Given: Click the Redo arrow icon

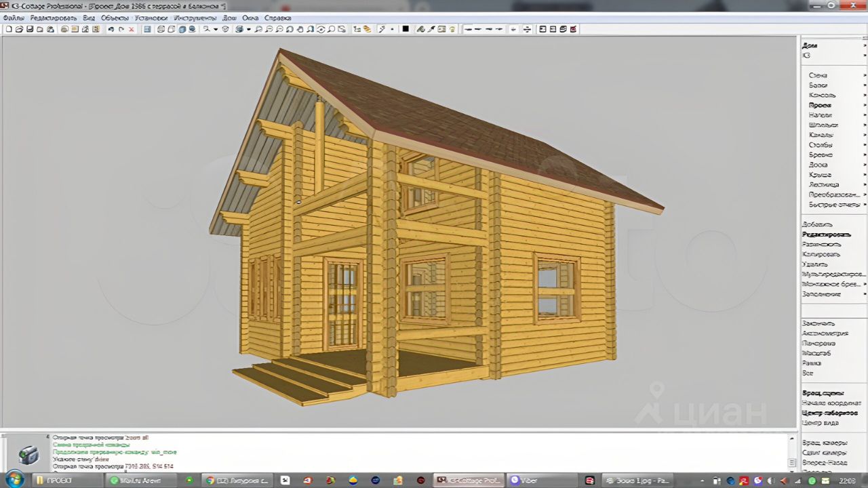Looking at the screenshot, I should tap(121, 29).
